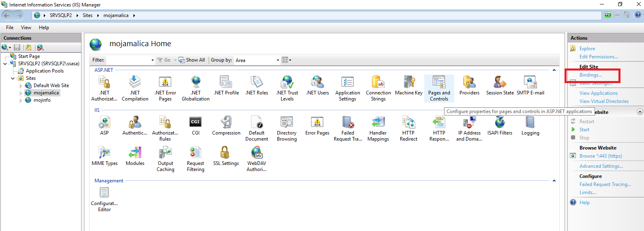Open Configuration Editor feature
644x231 pixels.
point(104,199)
